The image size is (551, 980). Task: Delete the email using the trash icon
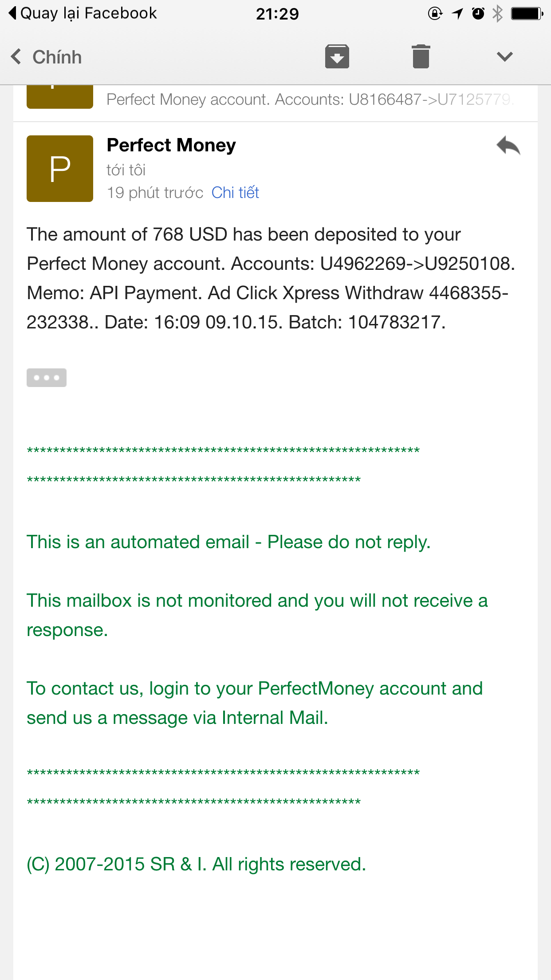[421, 57]
